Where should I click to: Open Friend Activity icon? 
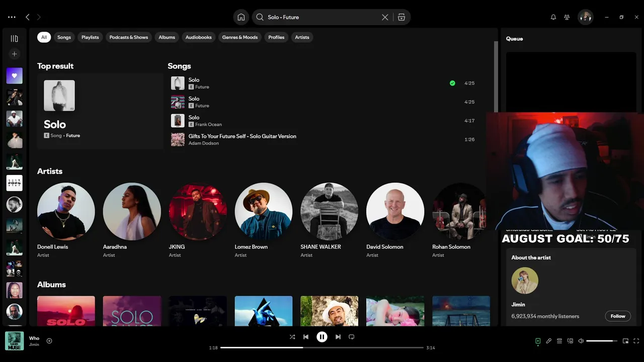pos(567,17)
